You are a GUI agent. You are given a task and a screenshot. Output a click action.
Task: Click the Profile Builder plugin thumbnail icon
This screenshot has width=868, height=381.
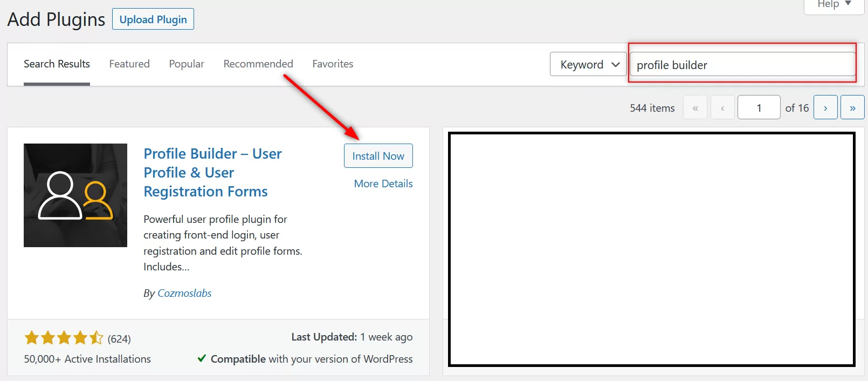tap(75, 195)
